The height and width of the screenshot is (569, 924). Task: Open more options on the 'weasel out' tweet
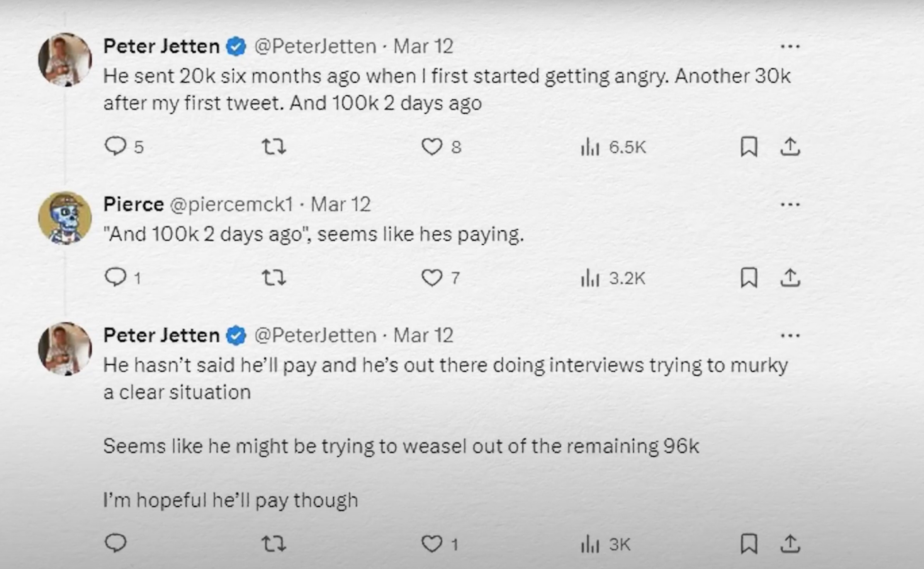click(790, 335)
